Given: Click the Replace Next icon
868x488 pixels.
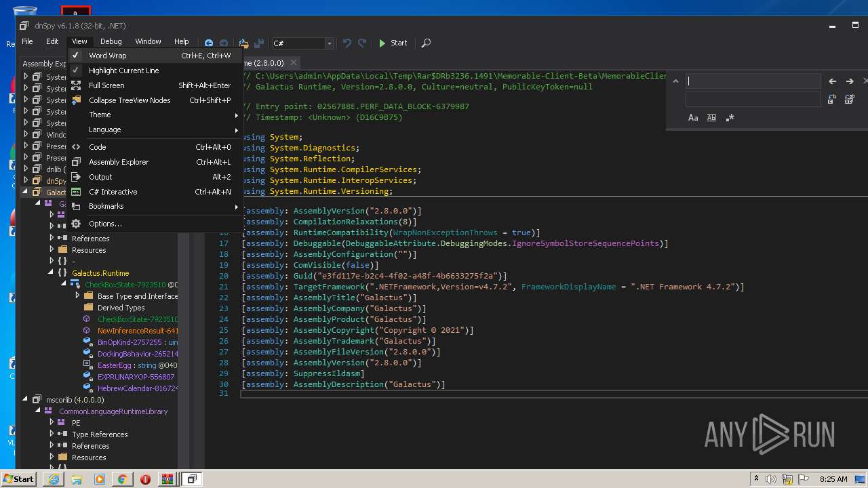Looking at the screenshot, I should 833,99.
